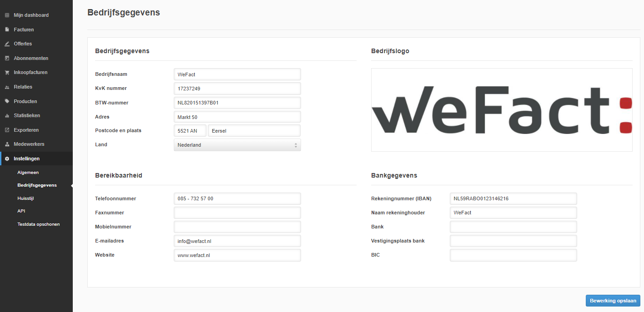Open the Land country dropdown
644x312 pixels.
coord(237,145)
